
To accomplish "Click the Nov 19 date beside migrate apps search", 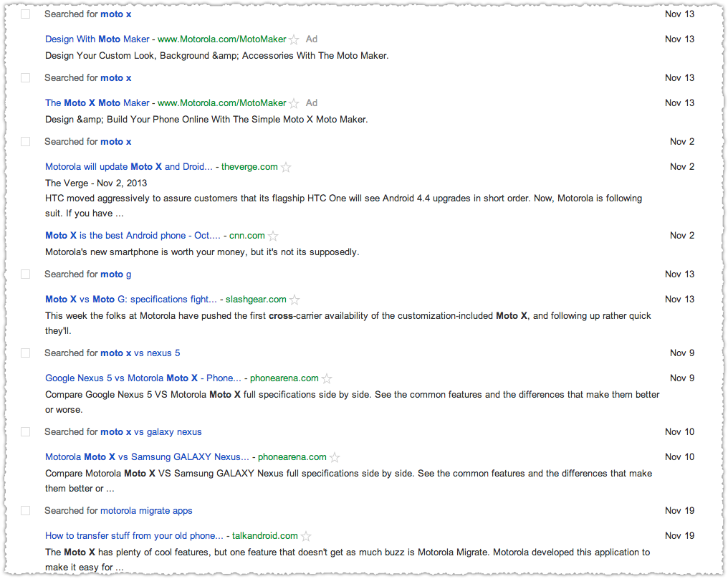I will 680,510.
